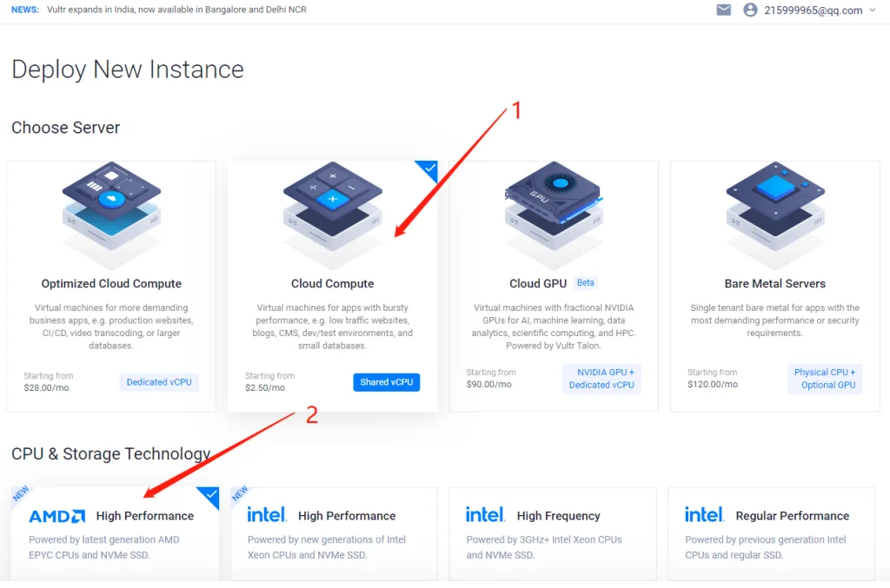Choose Intel High Frequency option title
The width and height of the screenshot is (890, 588).
point(559,516)
